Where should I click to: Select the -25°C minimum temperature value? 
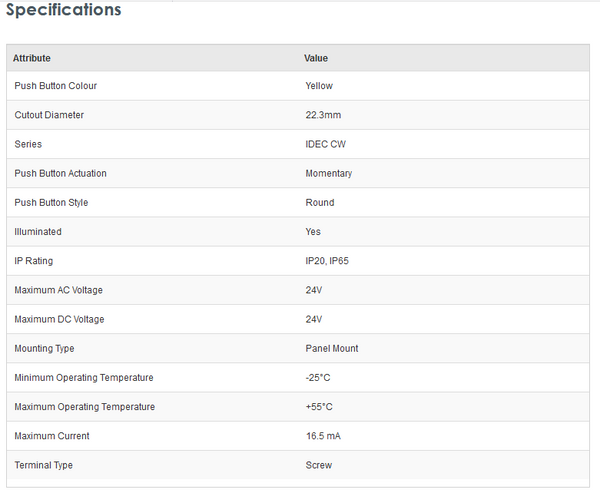(x=318, y=377)
